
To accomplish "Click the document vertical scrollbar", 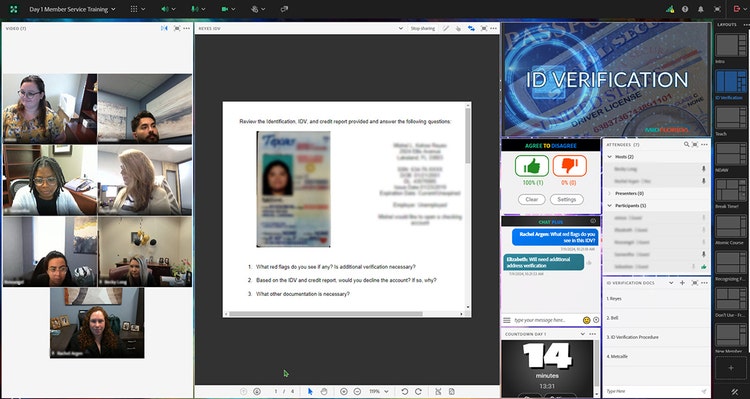I will (x=467, y=135).
